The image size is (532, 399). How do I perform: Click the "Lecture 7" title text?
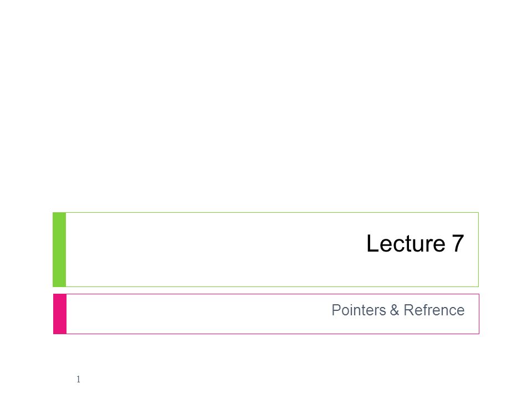[x=415, y=243]
